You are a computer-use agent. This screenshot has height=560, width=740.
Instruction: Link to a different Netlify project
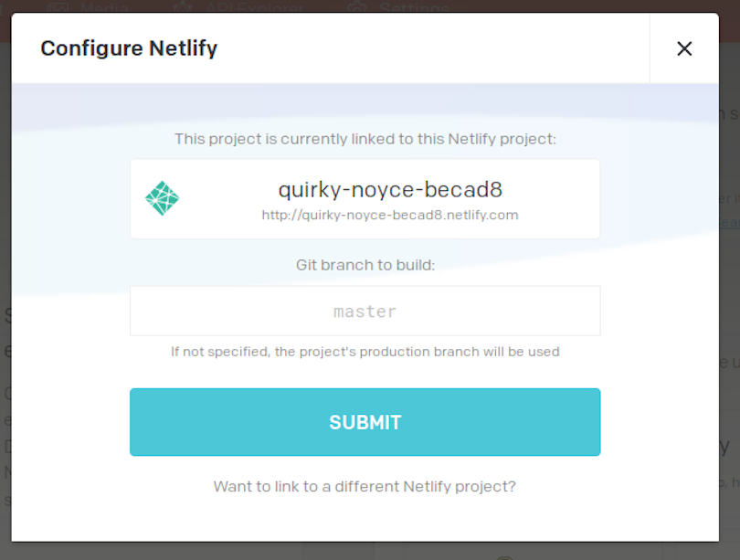(x=365, y=486)
